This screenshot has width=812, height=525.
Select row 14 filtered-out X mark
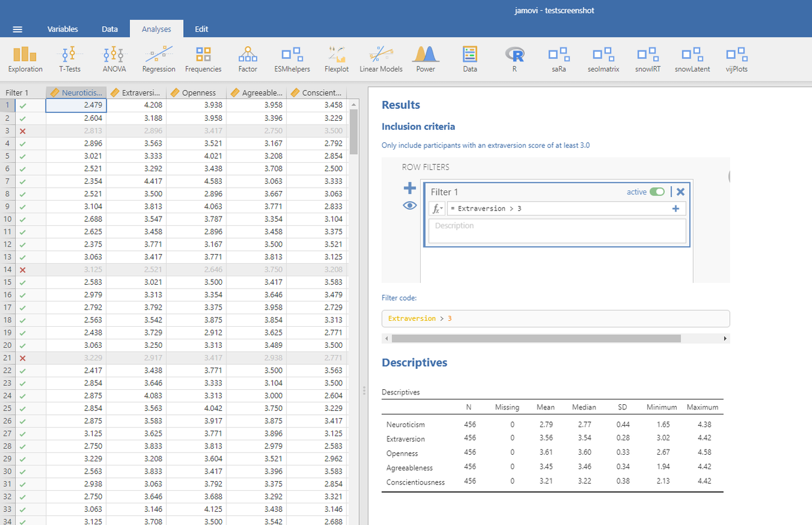click(22, 270)
